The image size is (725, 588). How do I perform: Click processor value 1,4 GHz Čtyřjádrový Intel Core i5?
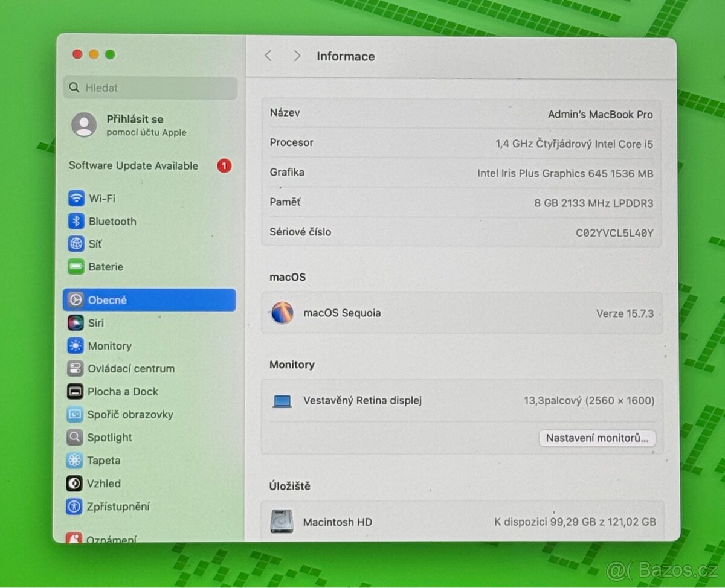[x=575, y=144]
